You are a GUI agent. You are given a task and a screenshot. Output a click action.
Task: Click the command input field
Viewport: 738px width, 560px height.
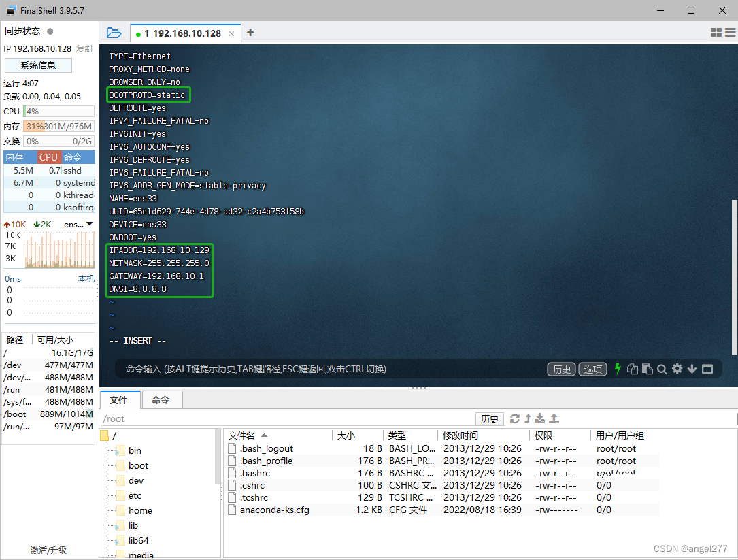pos(329,369)
